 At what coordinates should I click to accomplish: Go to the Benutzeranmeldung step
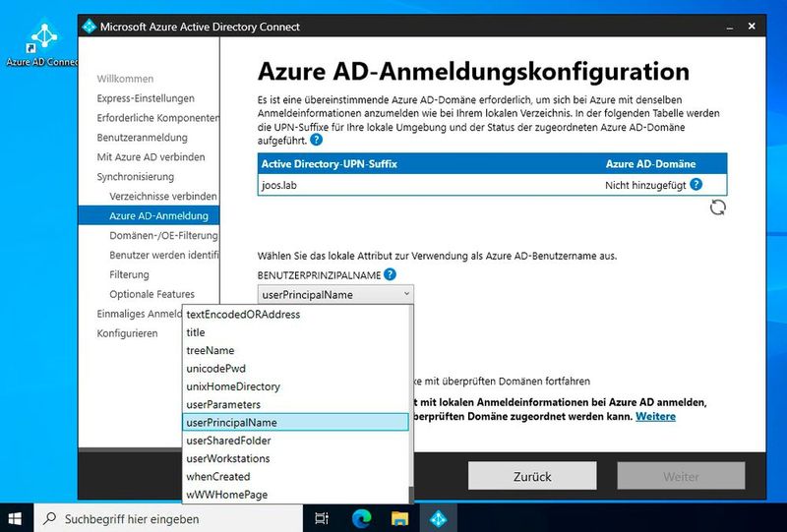point(142,138)
